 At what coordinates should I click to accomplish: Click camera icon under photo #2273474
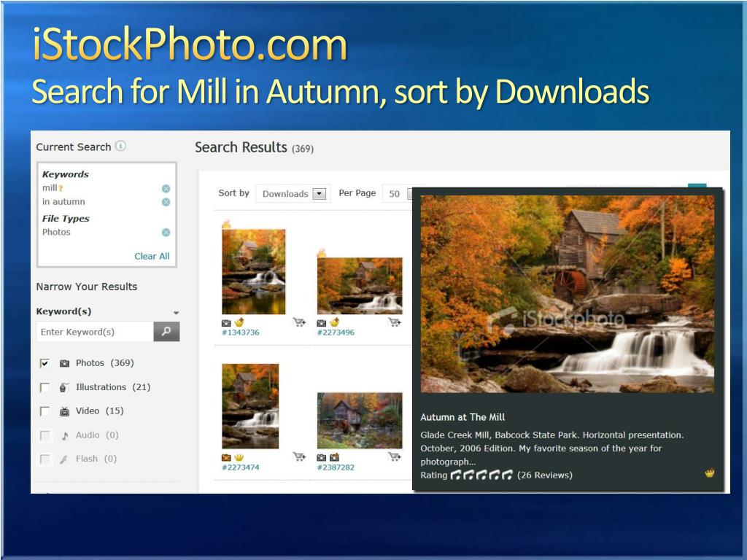(226, 458)
